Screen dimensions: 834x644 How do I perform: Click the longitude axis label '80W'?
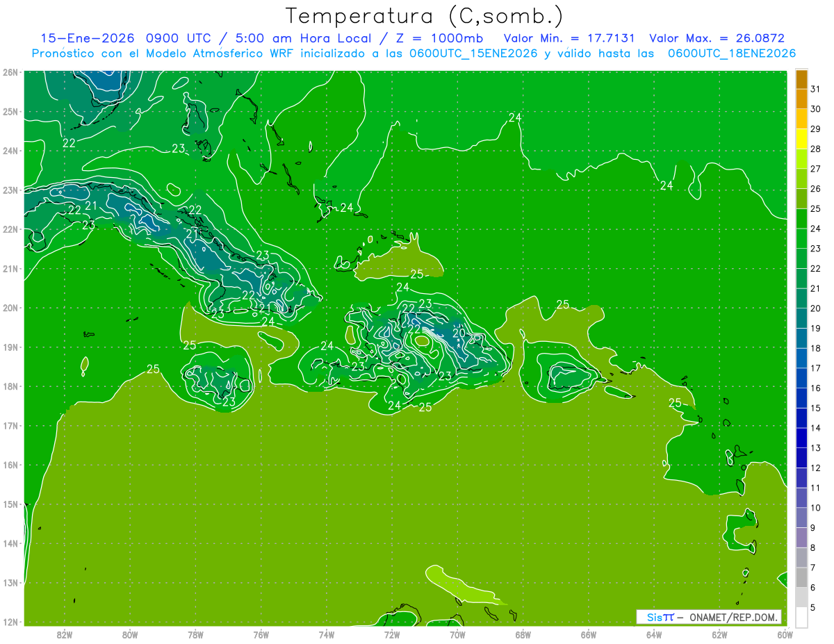130,634
